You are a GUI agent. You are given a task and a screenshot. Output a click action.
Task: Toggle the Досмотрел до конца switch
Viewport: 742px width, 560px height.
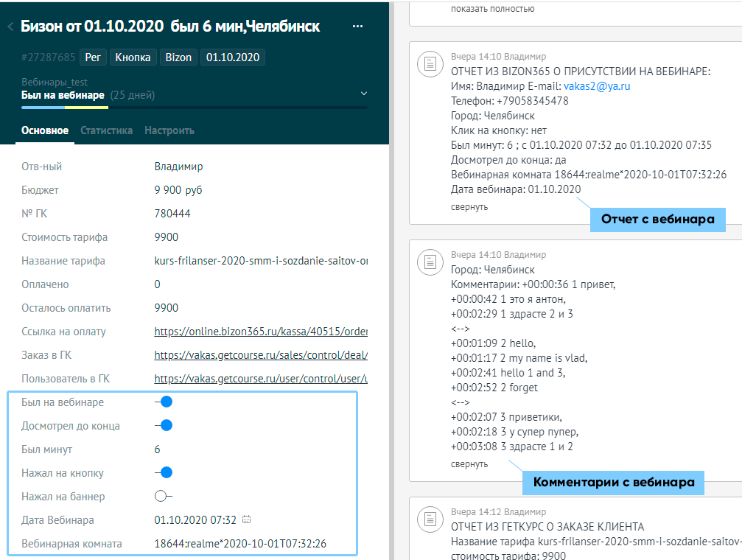pyautogui.click(x=164, y=426)
